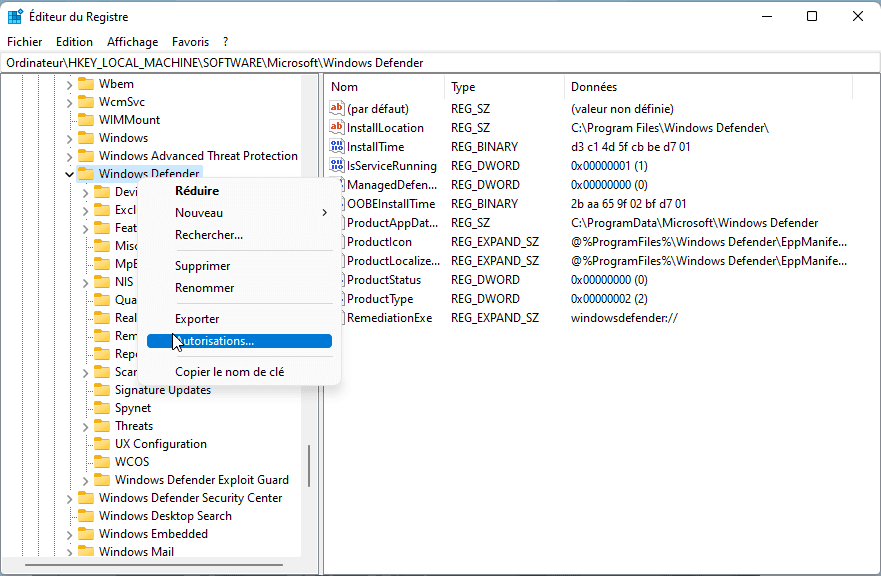Collapse the Windows Defender tree node
Screen dimensions: 881x576
[x=69, y=174]
